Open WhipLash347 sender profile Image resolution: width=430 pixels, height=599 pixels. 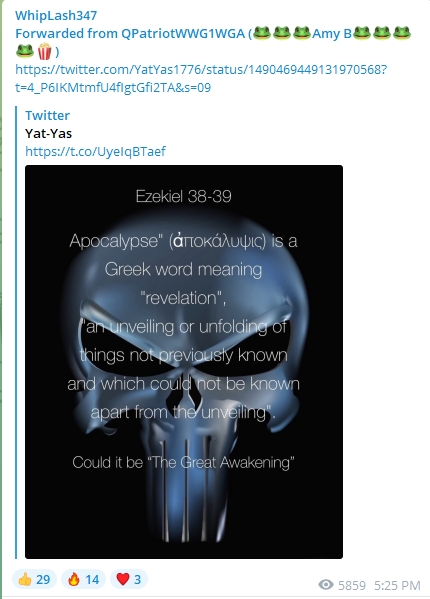click(x=56, y=15)
